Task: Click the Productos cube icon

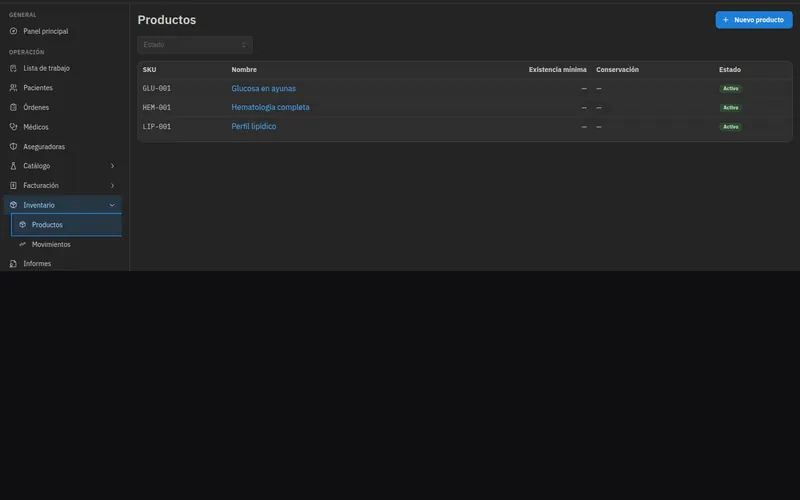Action: point(22,224)
